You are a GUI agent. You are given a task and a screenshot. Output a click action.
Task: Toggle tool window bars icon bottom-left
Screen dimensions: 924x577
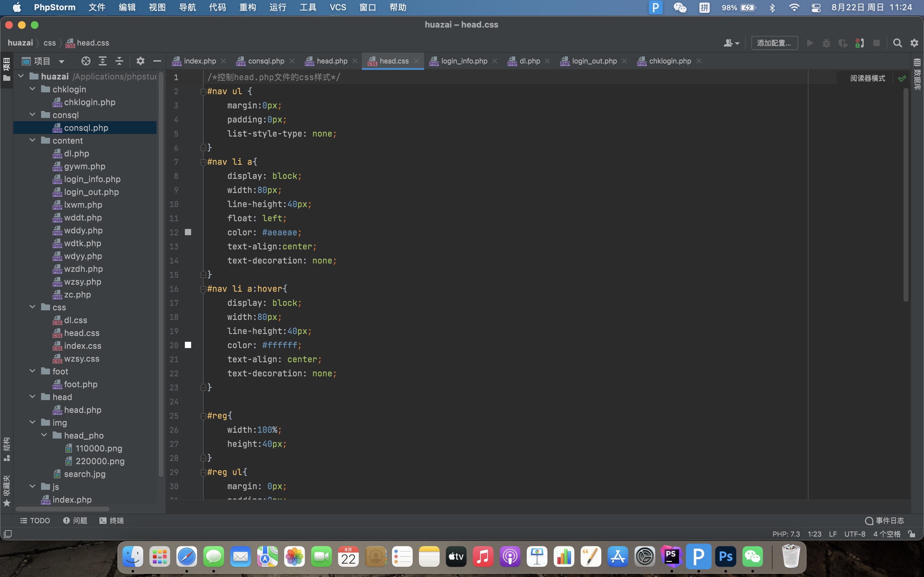pos(8,534)
